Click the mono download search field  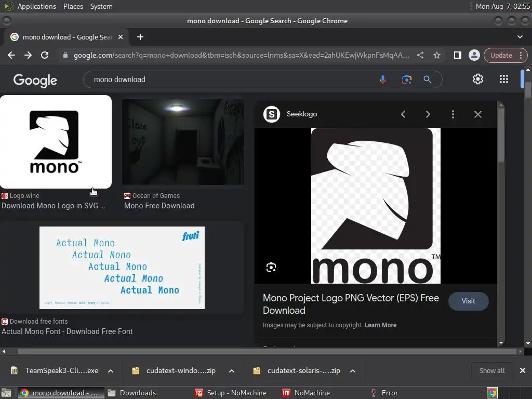coord(231,79)
